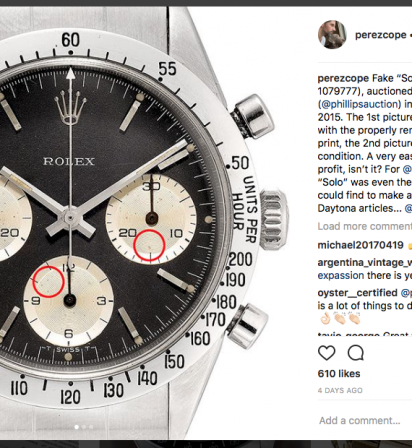
Task: Select the first carousel dot indicator
Action: (77, 427)
